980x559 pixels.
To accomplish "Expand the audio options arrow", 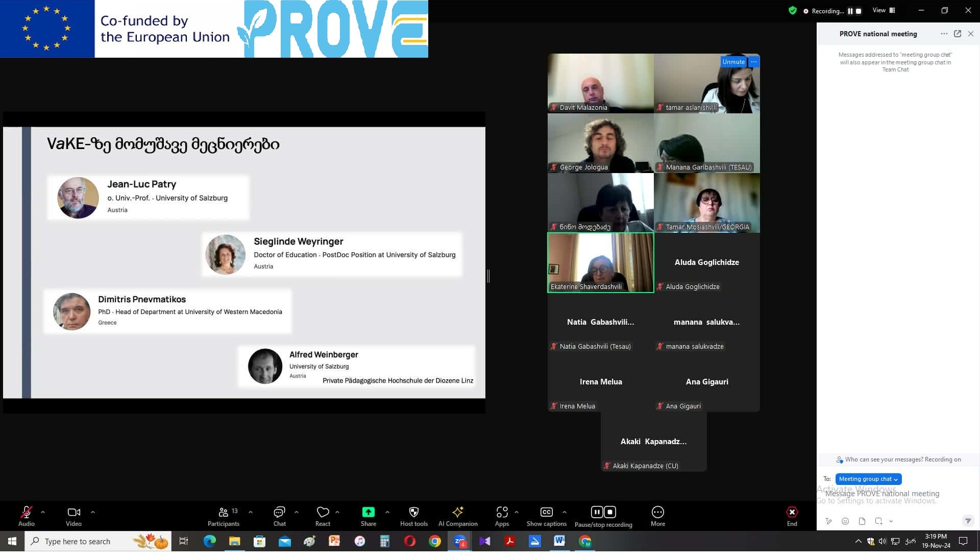I will [x=43, y=512].
